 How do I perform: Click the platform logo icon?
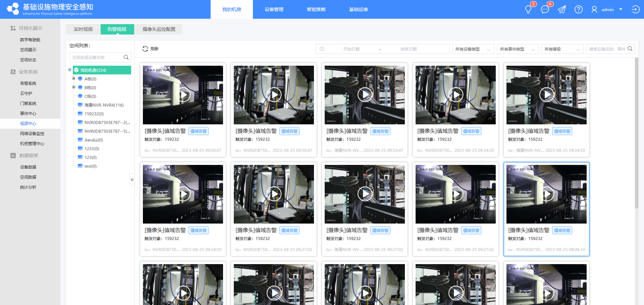13,9
